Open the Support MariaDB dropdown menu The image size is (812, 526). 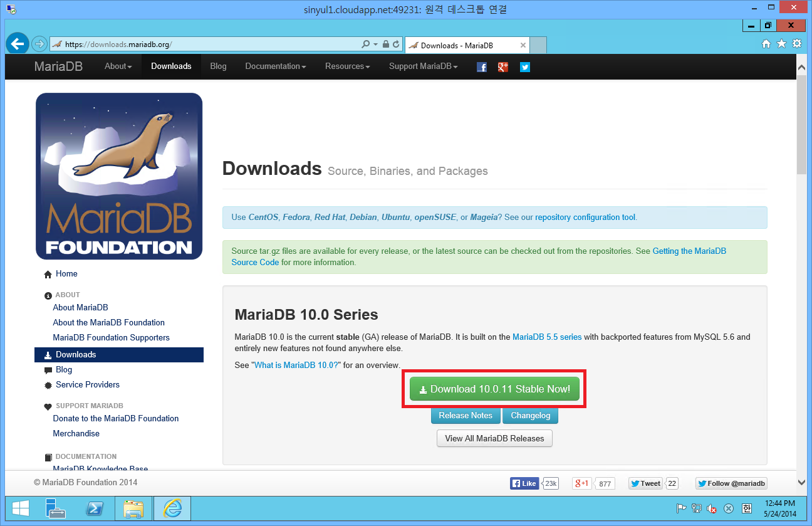(x=424, y=66)
